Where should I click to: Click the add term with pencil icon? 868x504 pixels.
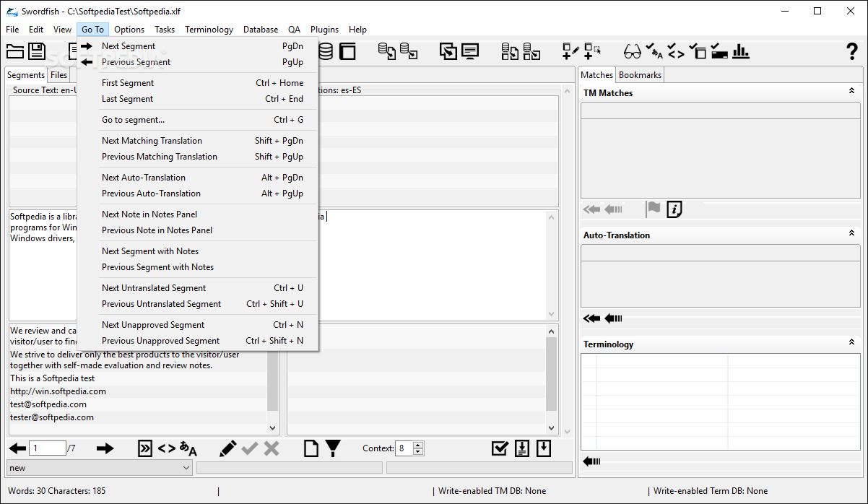tap(571, 51)
